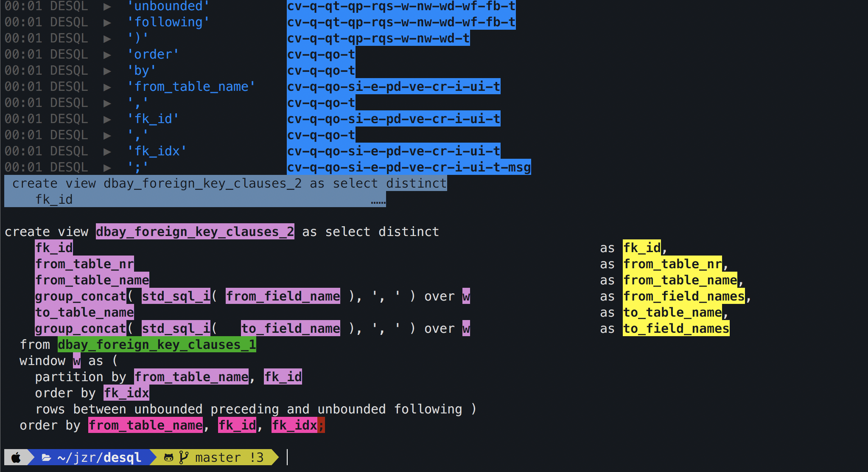868x472 pixels.
Task: Click the yellow from_field_names alias
Action: point(684,296)
